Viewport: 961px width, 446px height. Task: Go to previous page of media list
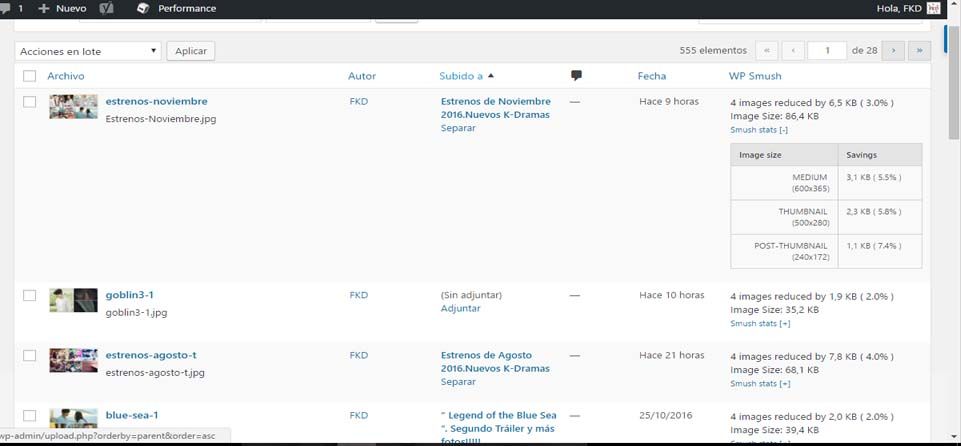(x=793, y=51)
